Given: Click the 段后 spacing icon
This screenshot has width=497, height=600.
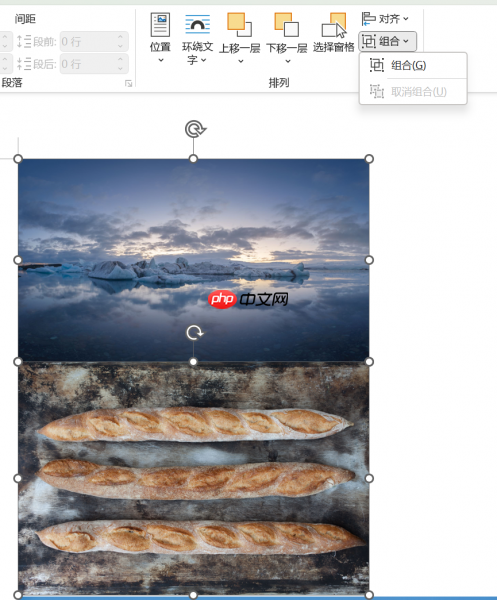Looking at the screenshot, I should pos(24,64).
